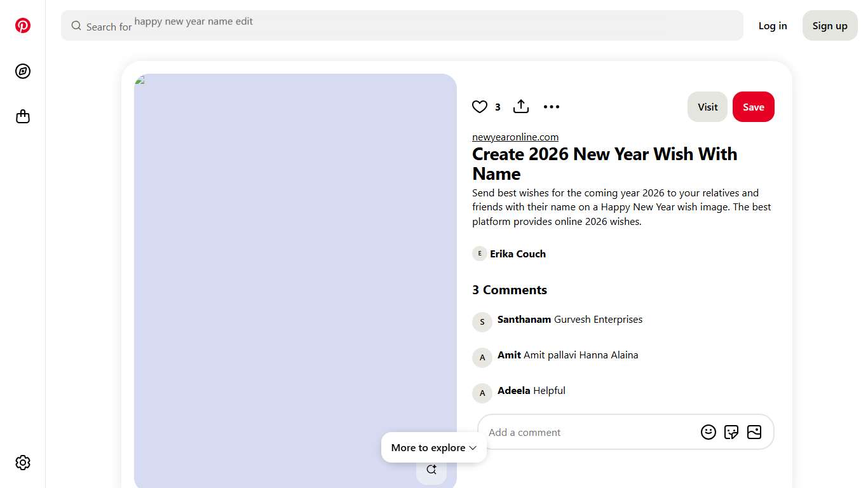
Task: Attach an image to the comment
Action: coord(754,431)
